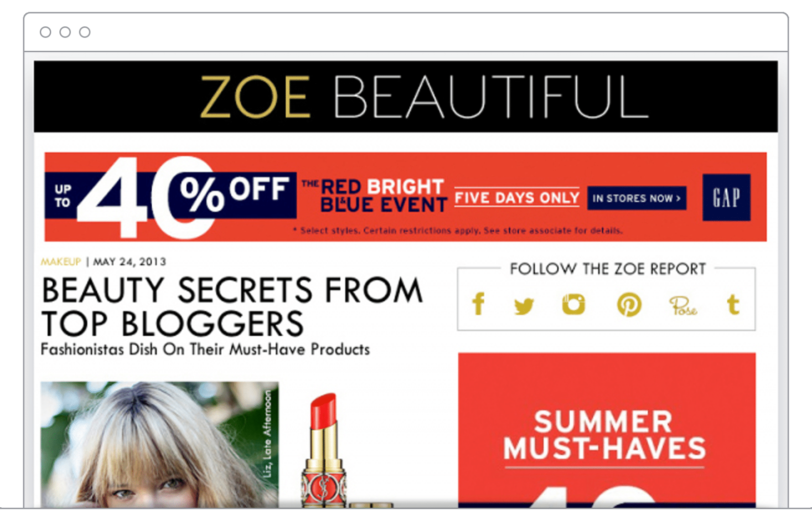Click FIVE DAYS ONLY banner text
The width and height of the screenshot is (812, 524).
517,197
